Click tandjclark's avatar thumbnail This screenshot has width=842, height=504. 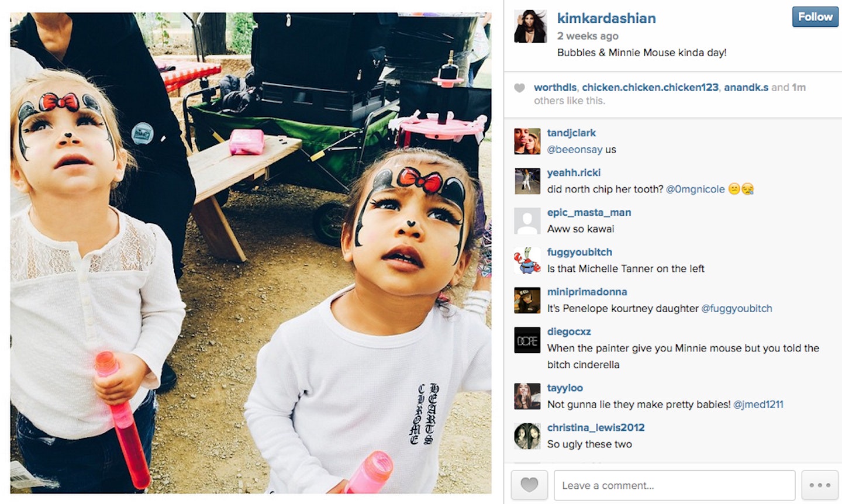pos(527,141)
